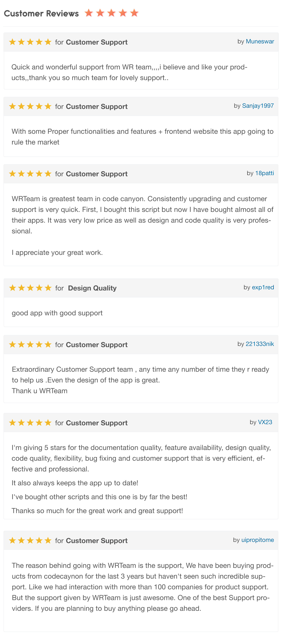Screen dimensions: 282x644
Task: Click the 'I appreciate your great work' line
Action: [57, 253]
